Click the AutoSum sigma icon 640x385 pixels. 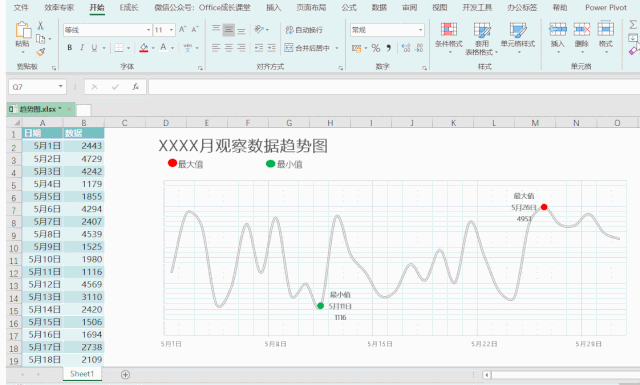pyautogui.click(x=633, y=25)
